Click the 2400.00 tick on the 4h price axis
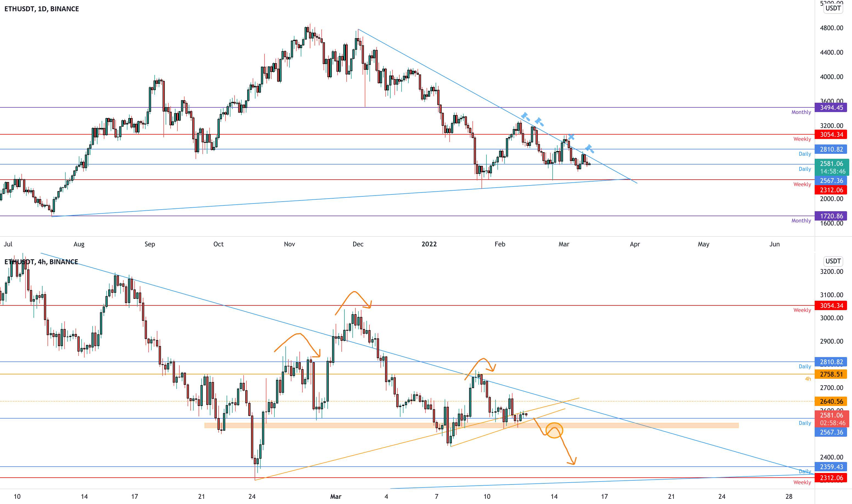The width and height of the screenshot is (852, 504). click(x=831, y=457)
